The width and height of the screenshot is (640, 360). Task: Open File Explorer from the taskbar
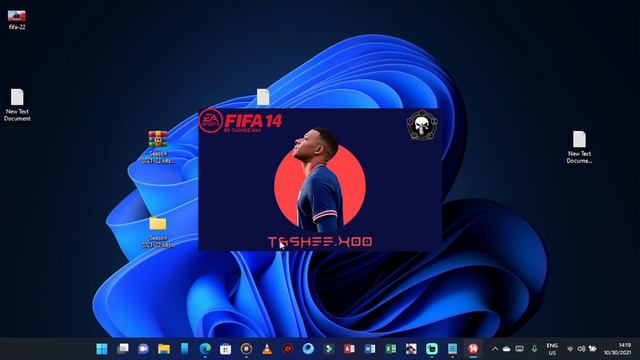click(x=164, y=349)
